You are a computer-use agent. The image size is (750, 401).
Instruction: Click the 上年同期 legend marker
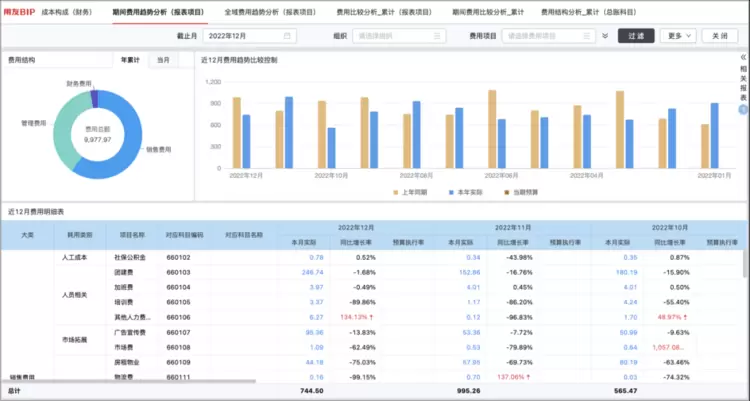(397, 190)
